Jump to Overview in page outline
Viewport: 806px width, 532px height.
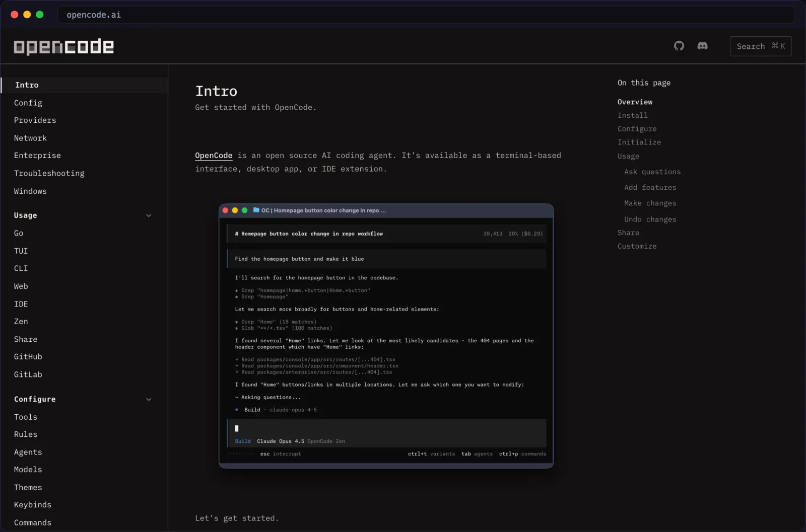tap(635, 102)
